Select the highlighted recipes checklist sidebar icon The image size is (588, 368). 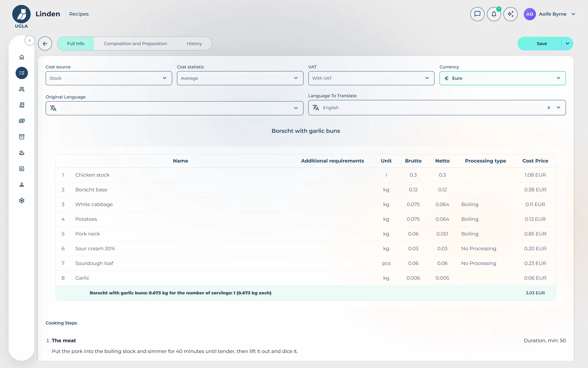22,73
